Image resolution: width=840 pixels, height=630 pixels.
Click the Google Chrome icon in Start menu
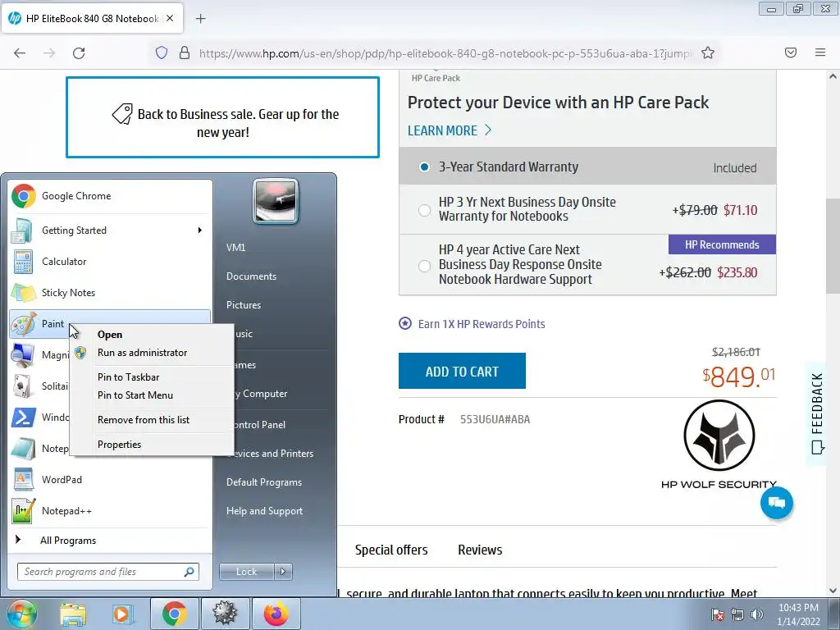pos(24,196)
